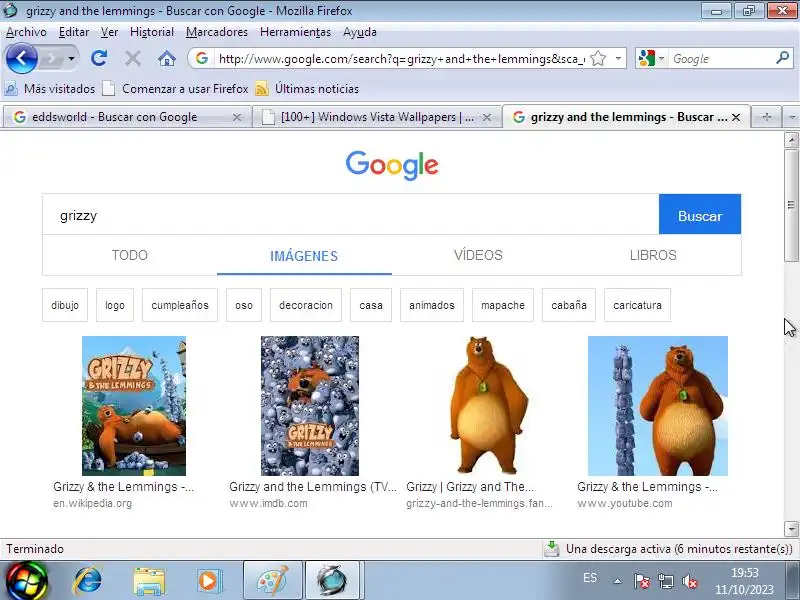Focus the toolbar Google search box
The width and height of the screenshot is (800, 600).
(x=721, y=59)
